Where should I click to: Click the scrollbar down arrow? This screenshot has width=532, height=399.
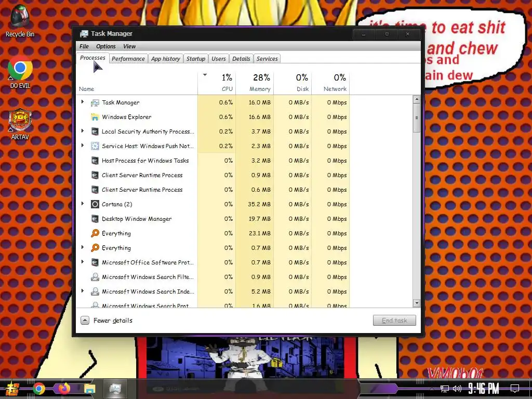[x=417, y=303]
